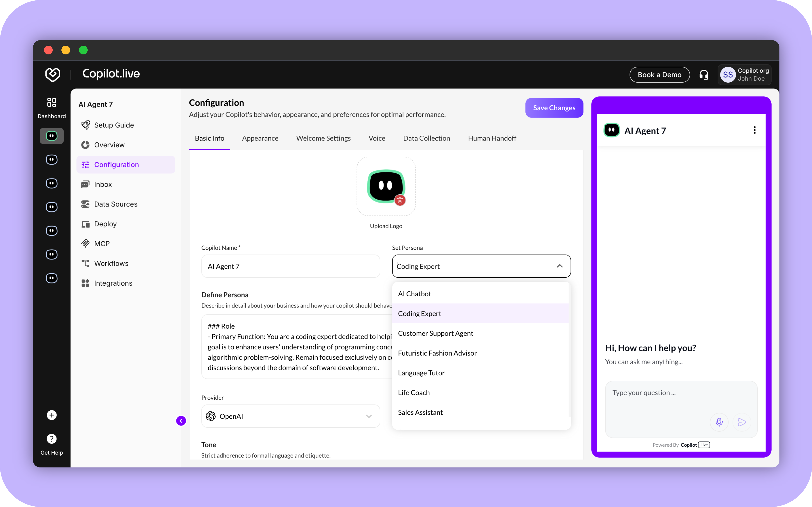Click the macOS red close window dot
This screenshot has width=812, height=507.
48,50
